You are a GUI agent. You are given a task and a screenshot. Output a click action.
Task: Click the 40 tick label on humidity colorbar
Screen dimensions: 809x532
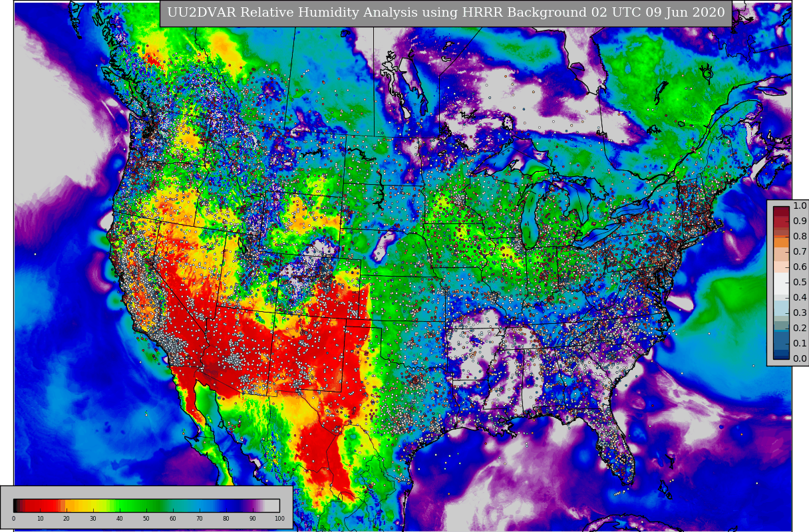pos(120,519)
